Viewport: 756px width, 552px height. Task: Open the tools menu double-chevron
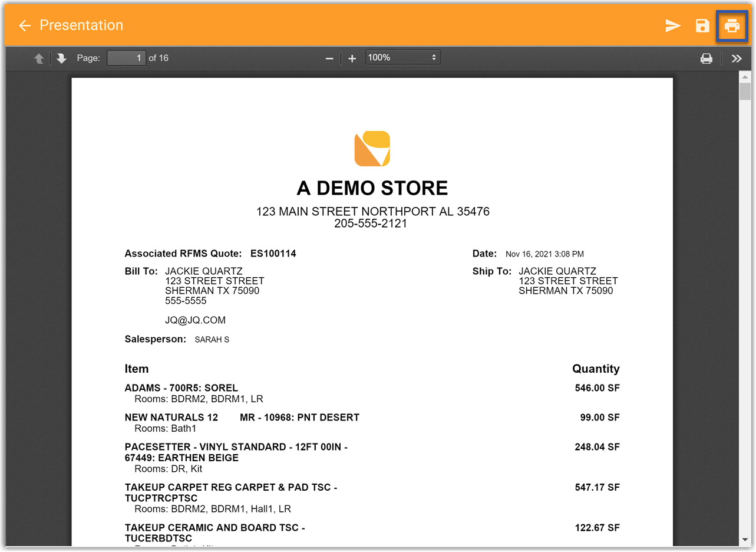click(x=737, y=58)
